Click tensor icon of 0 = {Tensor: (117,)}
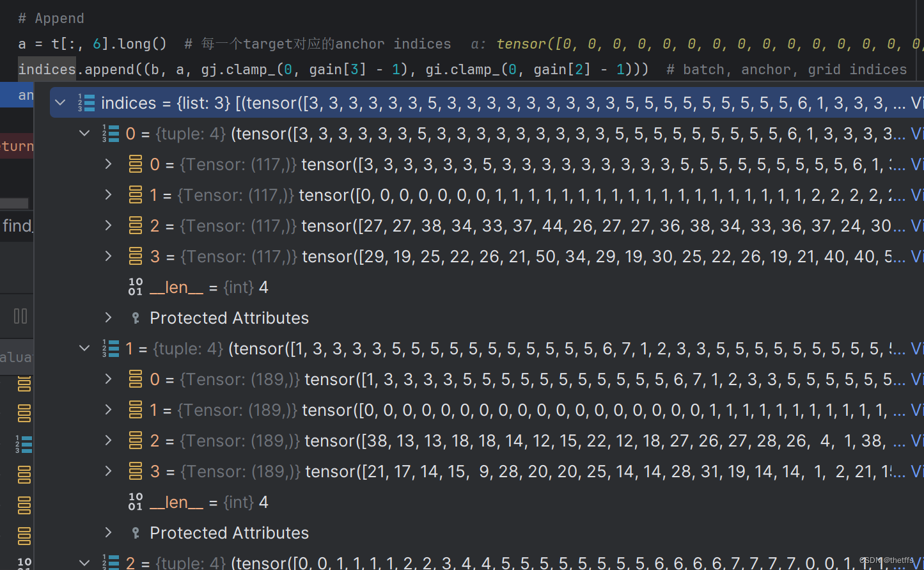924x570 pixels. (x=136, y=164)
